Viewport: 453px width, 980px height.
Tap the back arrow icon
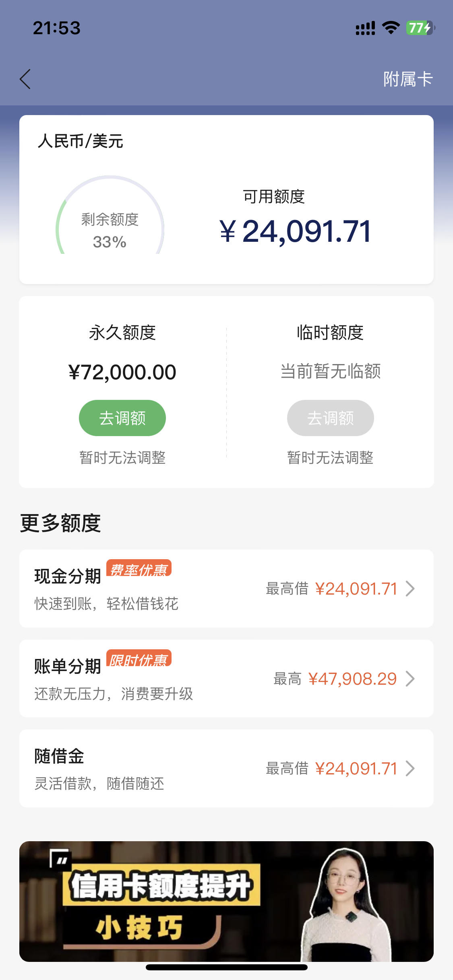pos(25,79)
